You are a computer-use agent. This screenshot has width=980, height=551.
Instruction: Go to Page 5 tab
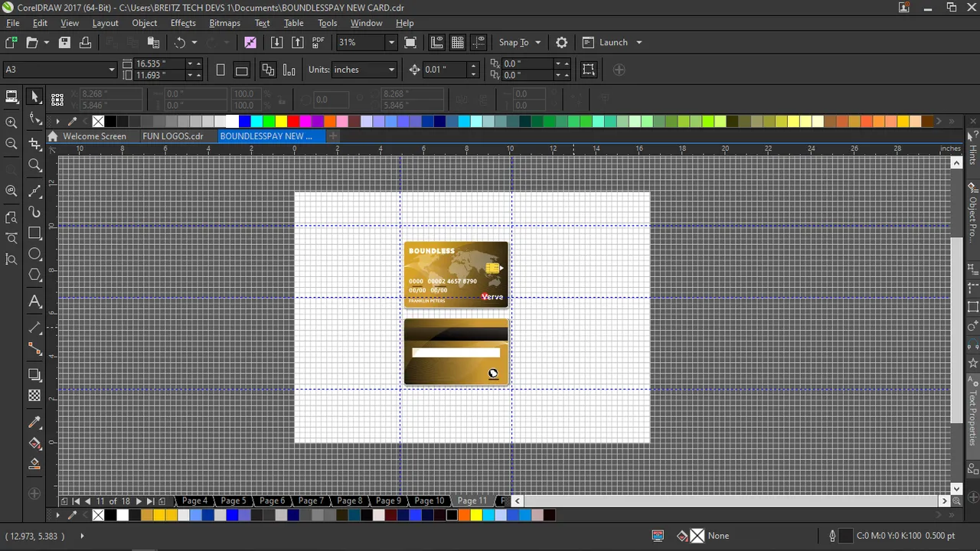click(233, 500)
